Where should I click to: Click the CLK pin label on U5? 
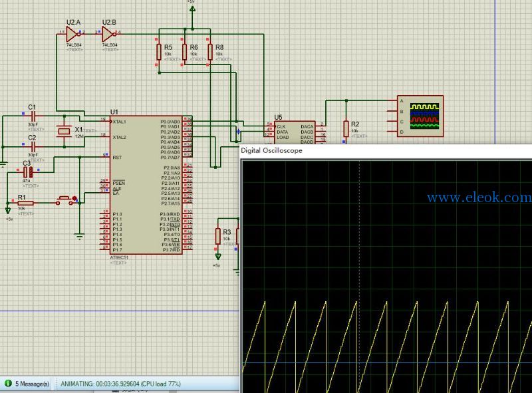(281, 126)
